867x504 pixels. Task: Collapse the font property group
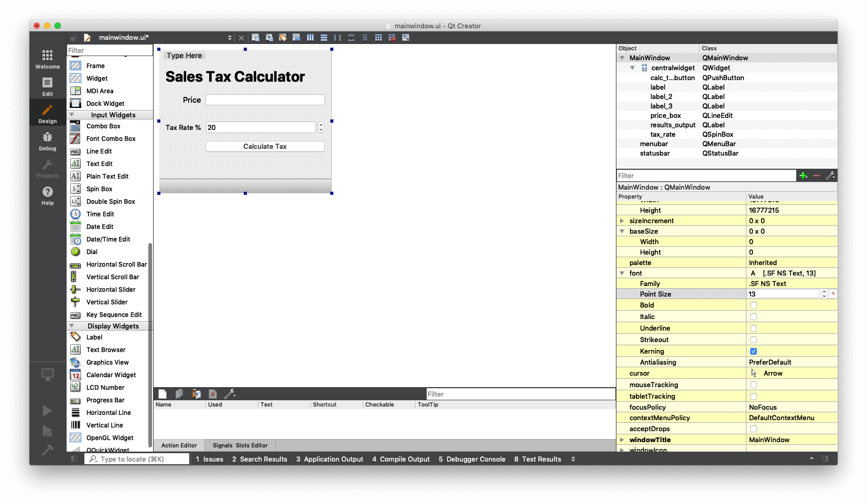[x=622, y=273]
